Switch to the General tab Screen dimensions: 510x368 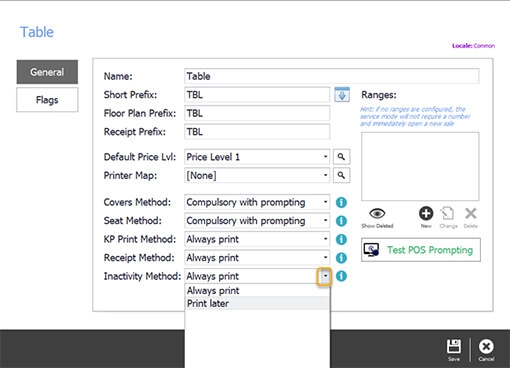[47, 72]
